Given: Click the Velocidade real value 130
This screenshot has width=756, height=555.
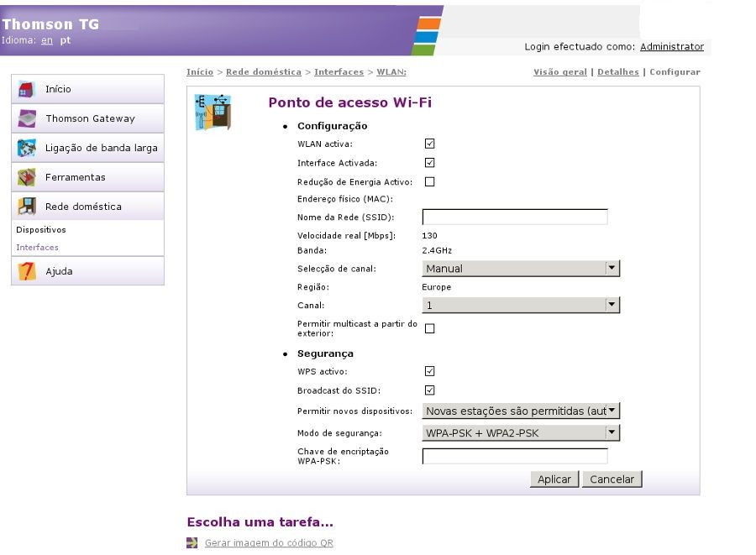Looking at the screenshot, I should [x=429, y=236].
